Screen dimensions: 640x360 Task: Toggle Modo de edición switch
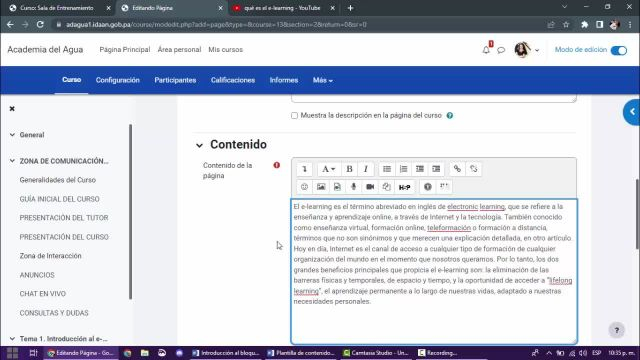click(x=619, y=50)
